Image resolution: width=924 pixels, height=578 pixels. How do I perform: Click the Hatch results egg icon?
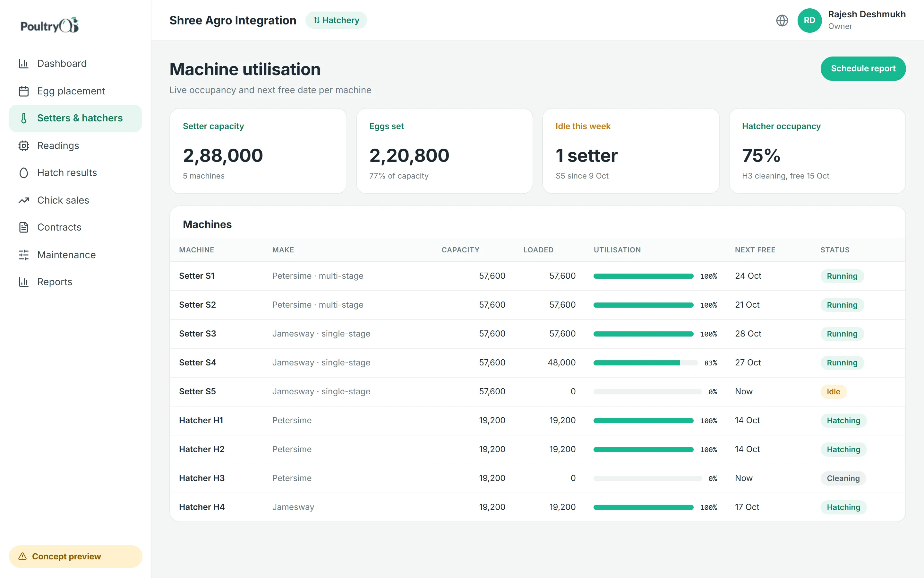click(24, 173)
